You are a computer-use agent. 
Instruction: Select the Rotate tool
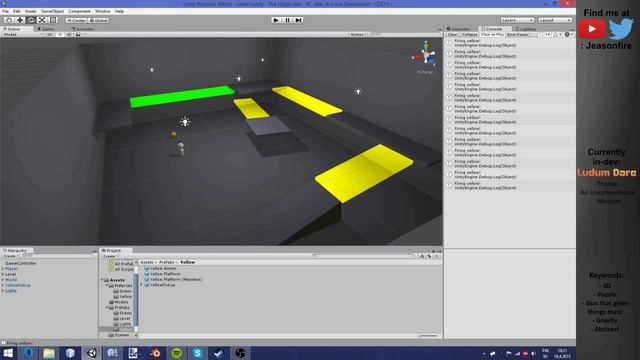pyautogui.click(x=31, y=20)
